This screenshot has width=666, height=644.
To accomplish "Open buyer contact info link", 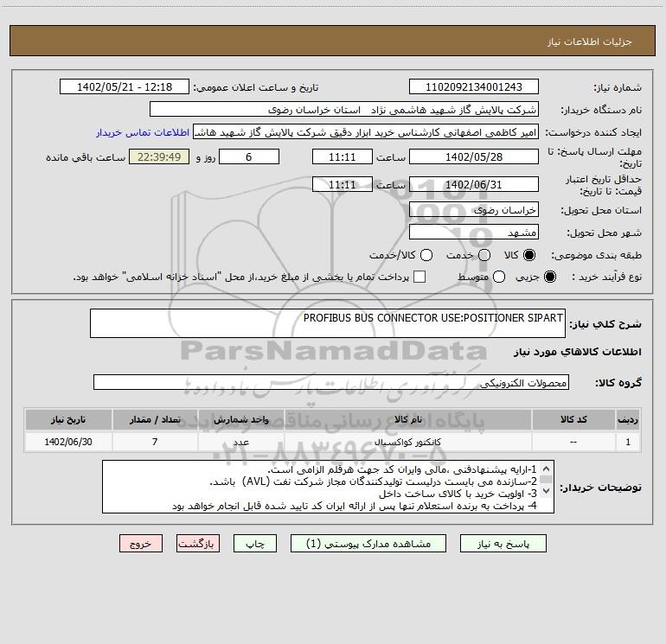I will click(143, 132).
